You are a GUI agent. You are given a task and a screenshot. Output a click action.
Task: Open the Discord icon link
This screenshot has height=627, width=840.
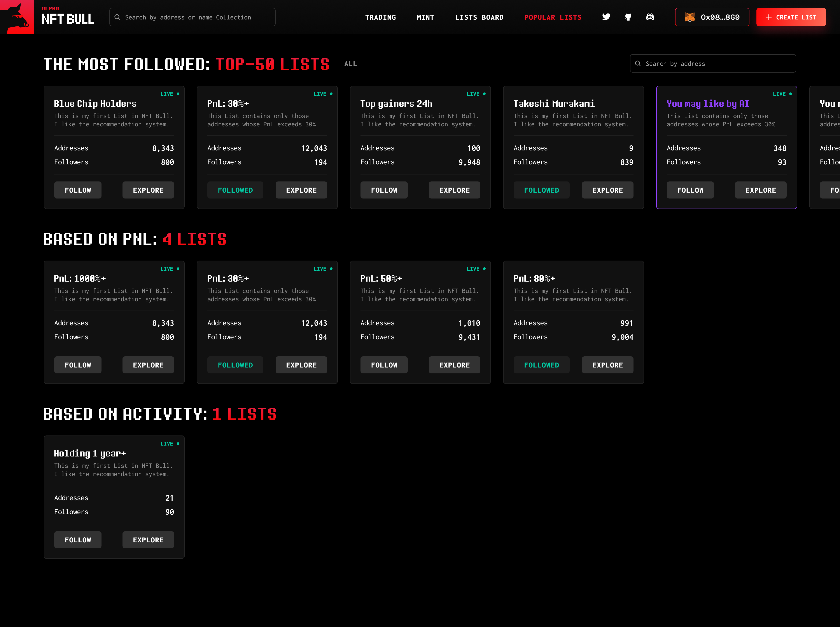pos(650,17)
